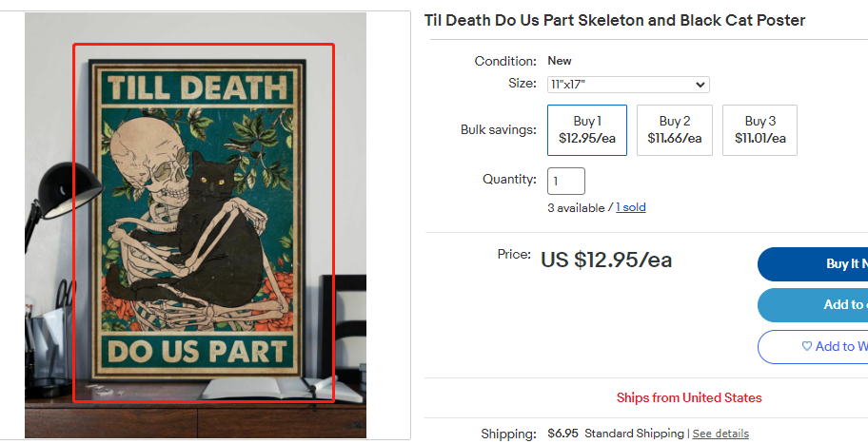
Task: Open the Size dropdown showing 11"x17"
Action: click(628, 85)
